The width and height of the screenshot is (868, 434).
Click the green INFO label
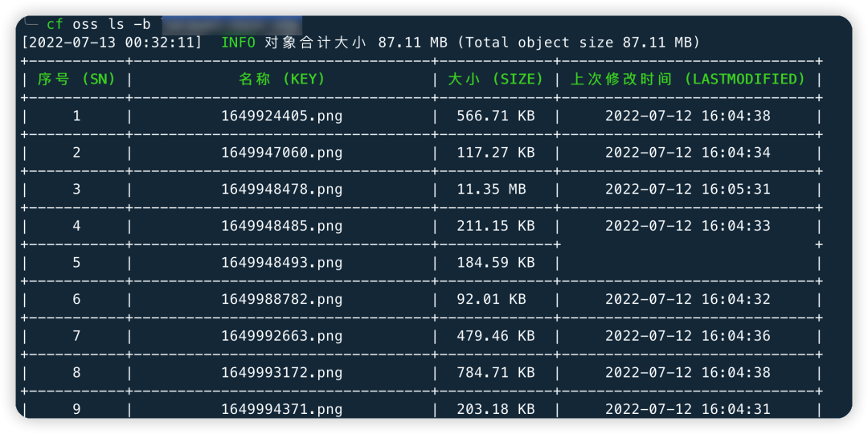point(239,43)
